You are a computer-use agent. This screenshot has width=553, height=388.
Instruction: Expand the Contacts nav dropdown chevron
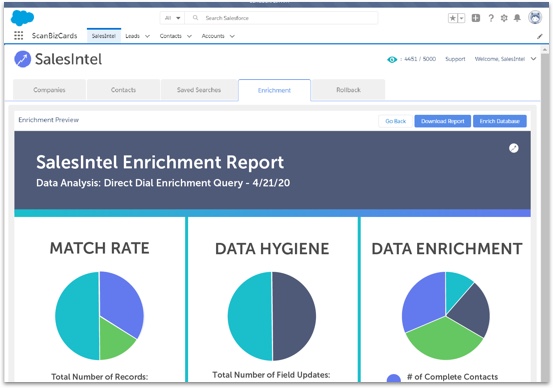[x=189, y=36]
